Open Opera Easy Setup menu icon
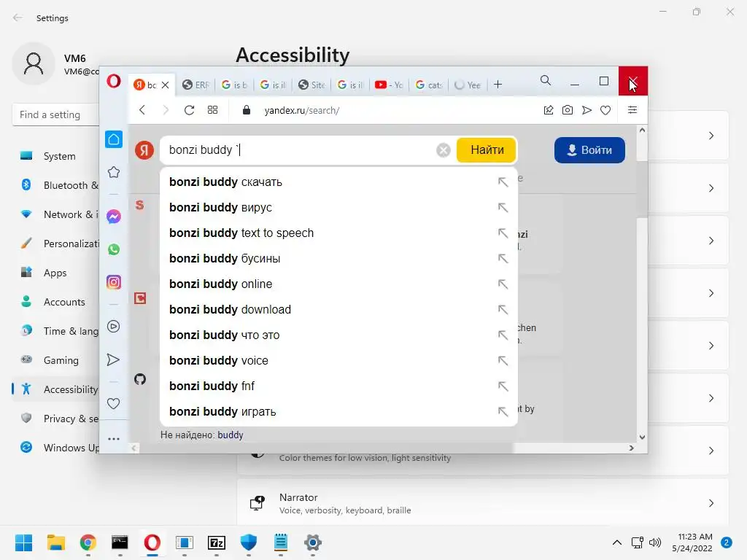Screen dimensions: 747x560 (x=632, y=110)
